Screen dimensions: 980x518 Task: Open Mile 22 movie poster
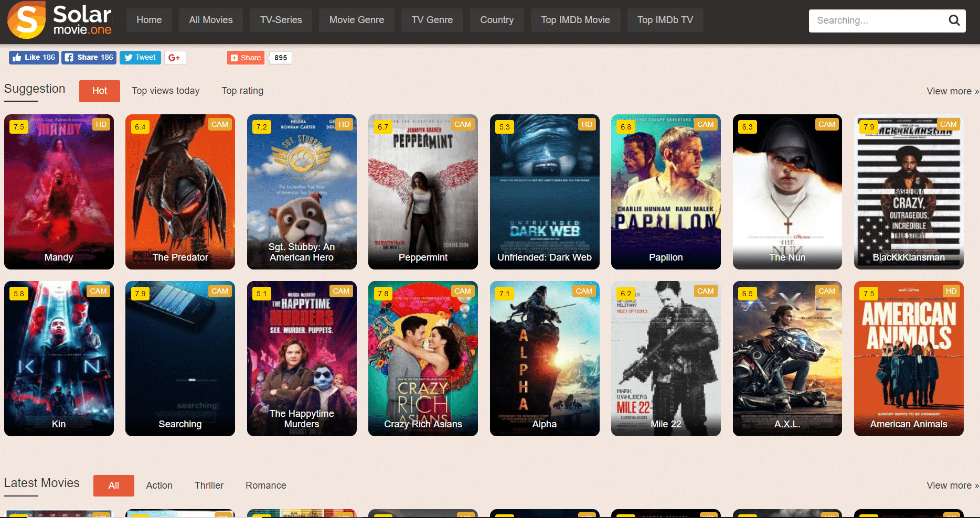click(x=666, y=359)
